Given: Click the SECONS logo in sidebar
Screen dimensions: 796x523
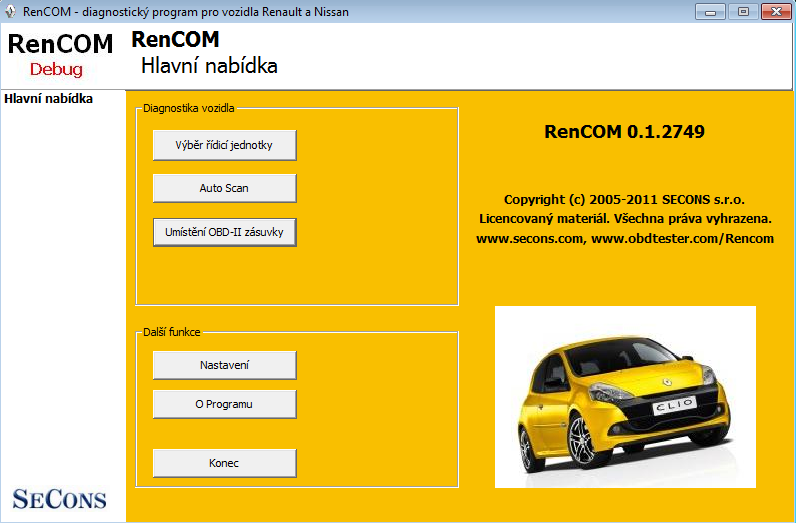Looking at the screenshot, I should coord(59,499).
